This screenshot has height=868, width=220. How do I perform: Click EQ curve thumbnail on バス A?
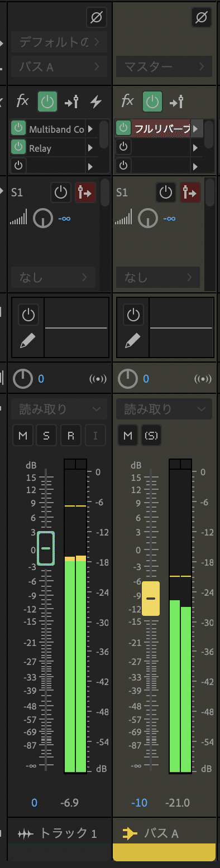pos(181,327)
